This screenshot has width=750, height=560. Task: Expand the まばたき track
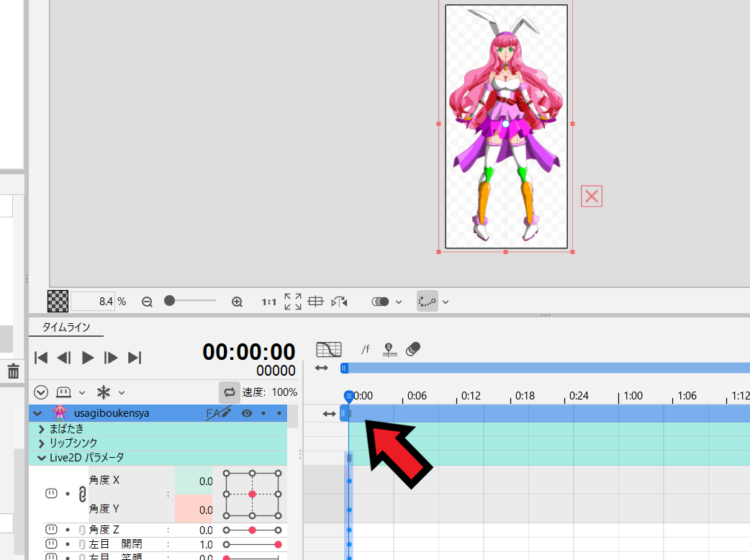tap(41, 428)
